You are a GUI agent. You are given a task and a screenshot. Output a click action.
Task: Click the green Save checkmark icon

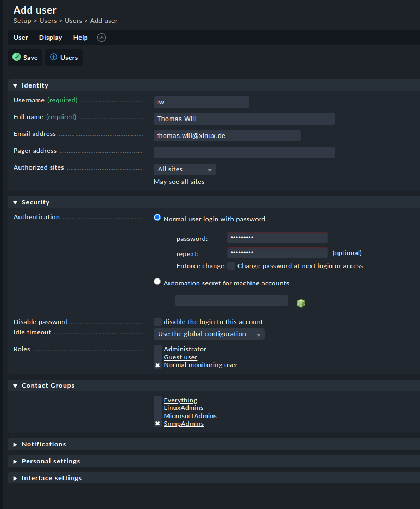(x=16, y=57)
